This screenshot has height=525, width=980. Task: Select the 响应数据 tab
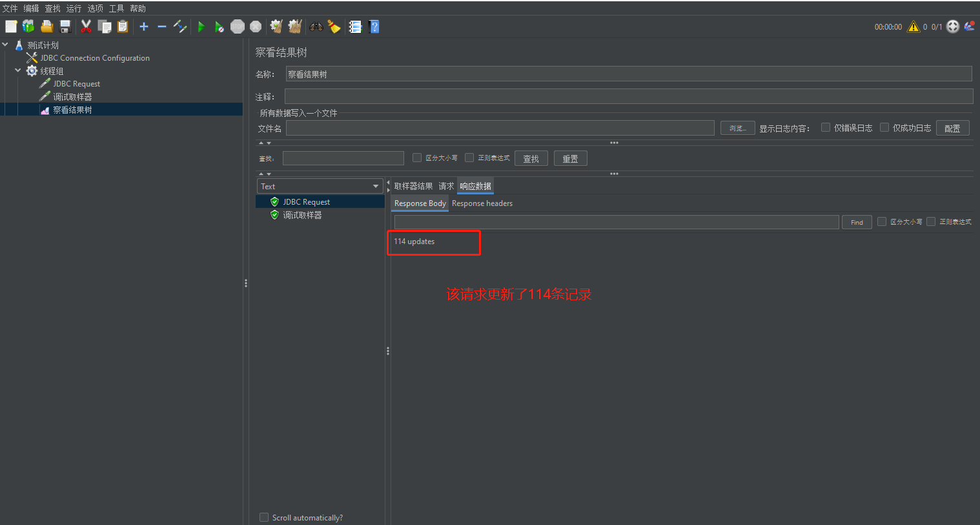(x=475, y=186)
